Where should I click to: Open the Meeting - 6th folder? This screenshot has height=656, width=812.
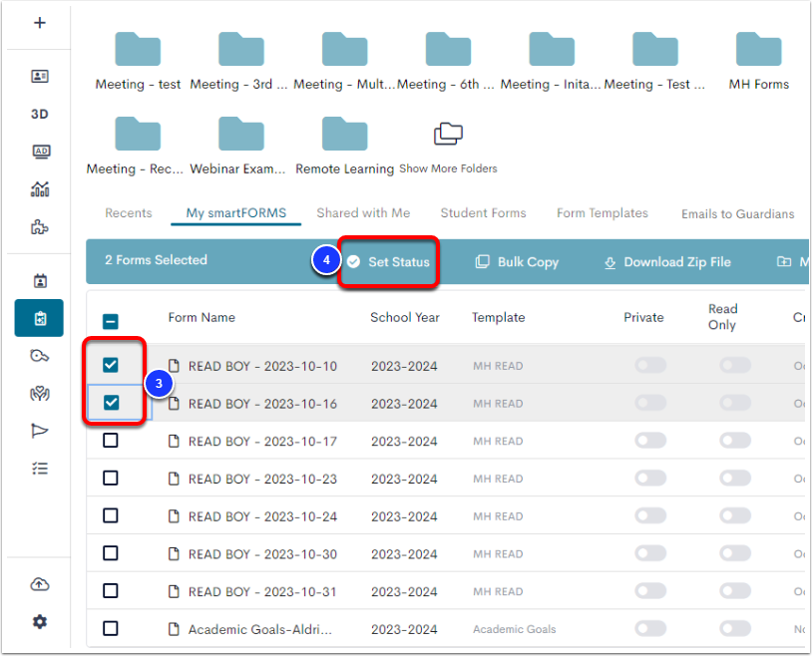coord(448,61)
